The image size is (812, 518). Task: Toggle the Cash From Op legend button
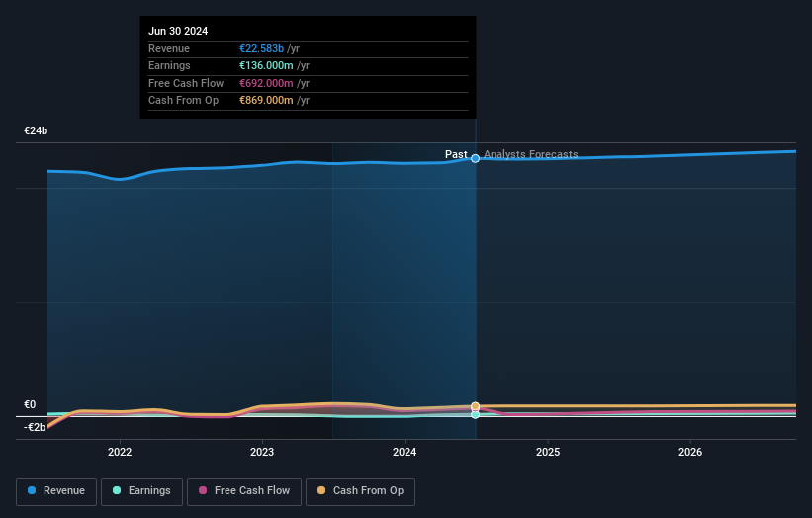pyautogui.click(x=360, y=491)
